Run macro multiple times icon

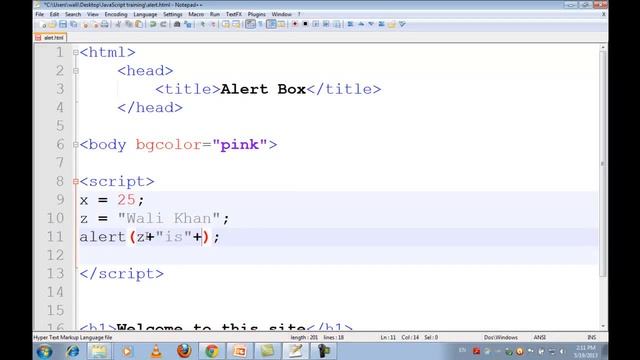[326, 24]
